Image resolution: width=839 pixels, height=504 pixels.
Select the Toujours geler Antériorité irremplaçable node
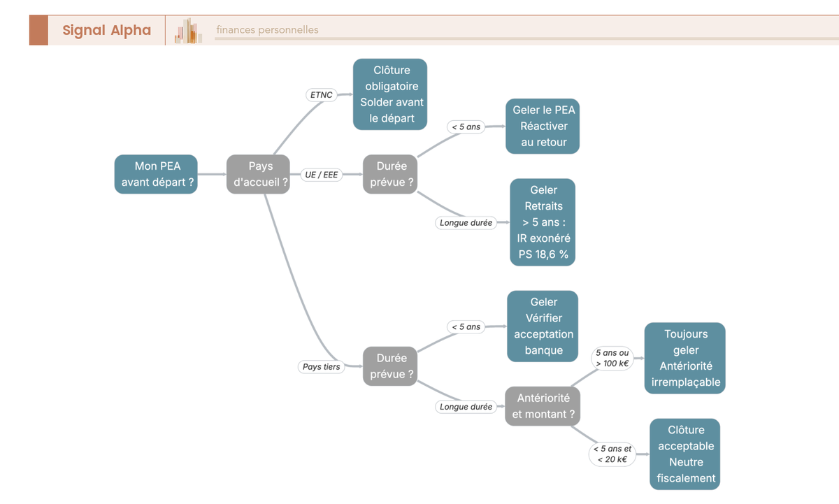(685, 359)
